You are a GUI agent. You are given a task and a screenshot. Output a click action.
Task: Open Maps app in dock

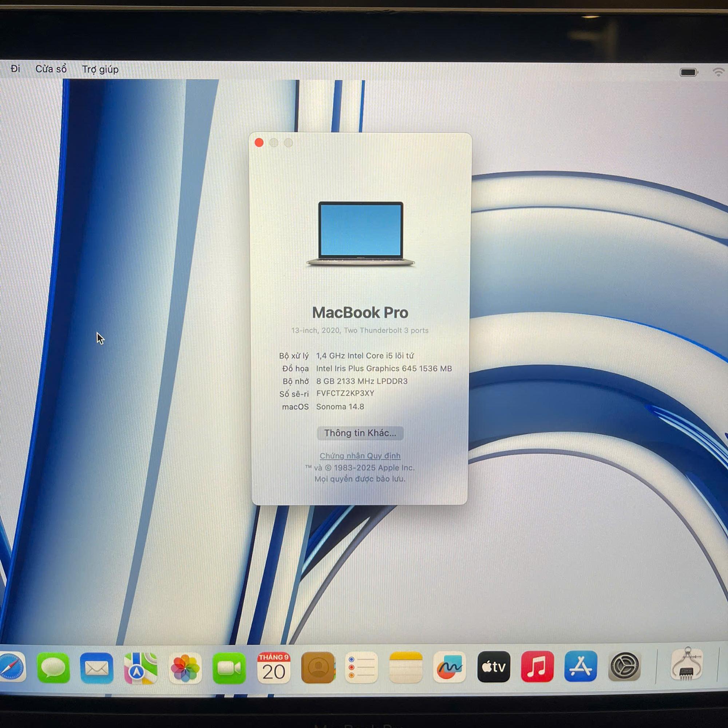(141, 668)
